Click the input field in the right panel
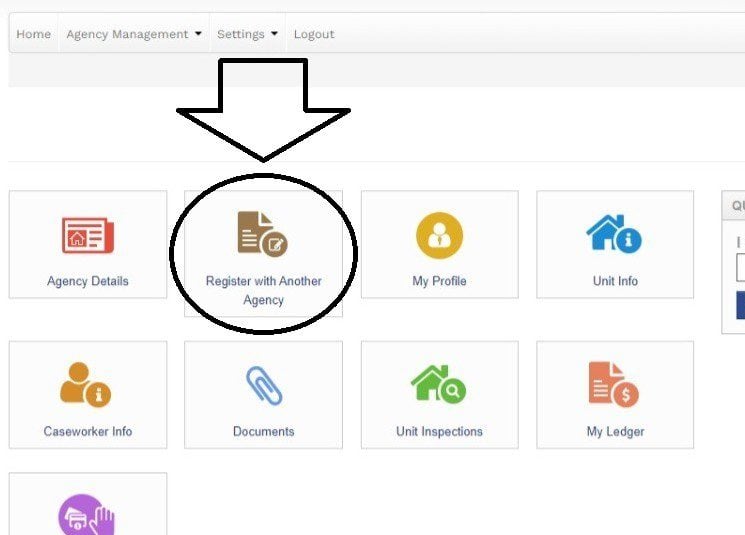The image size is (745, 535). 740,268
